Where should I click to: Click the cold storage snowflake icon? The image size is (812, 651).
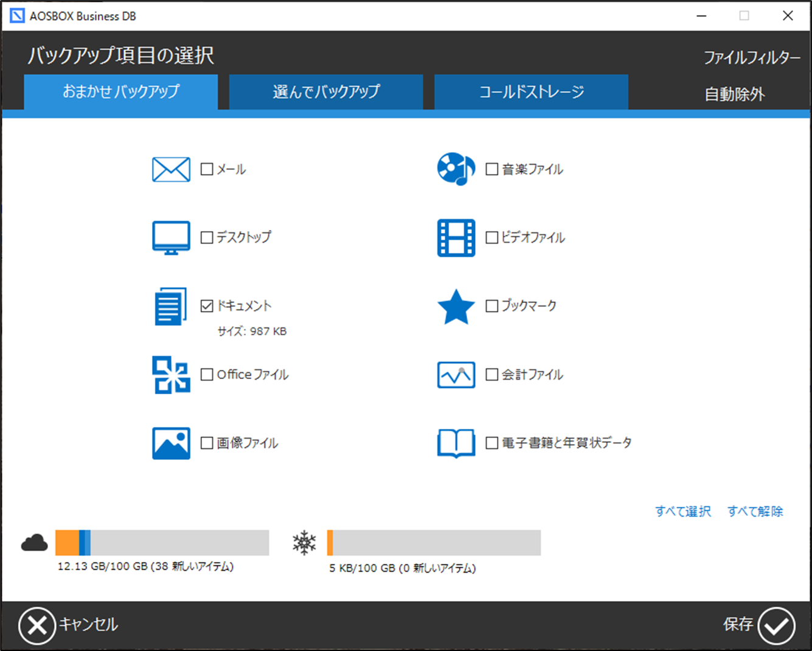pos(304,543)
